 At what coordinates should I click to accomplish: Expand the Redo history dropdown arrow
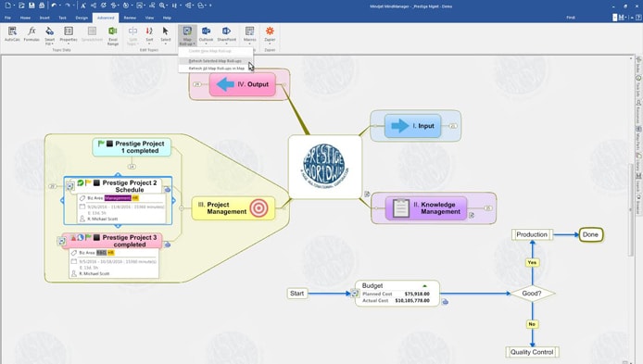[x=74, y=6]
